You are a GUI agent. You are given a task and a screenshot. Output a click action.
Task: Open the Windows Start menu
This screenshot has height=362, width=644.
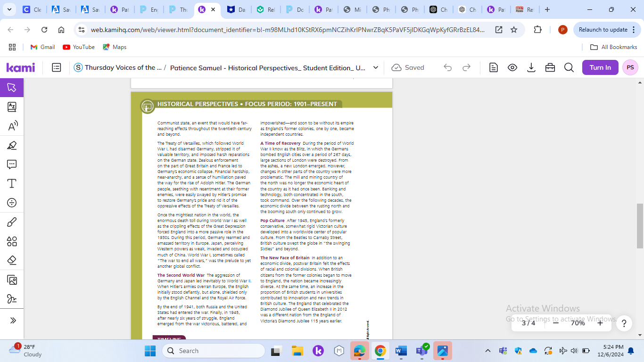150,351
